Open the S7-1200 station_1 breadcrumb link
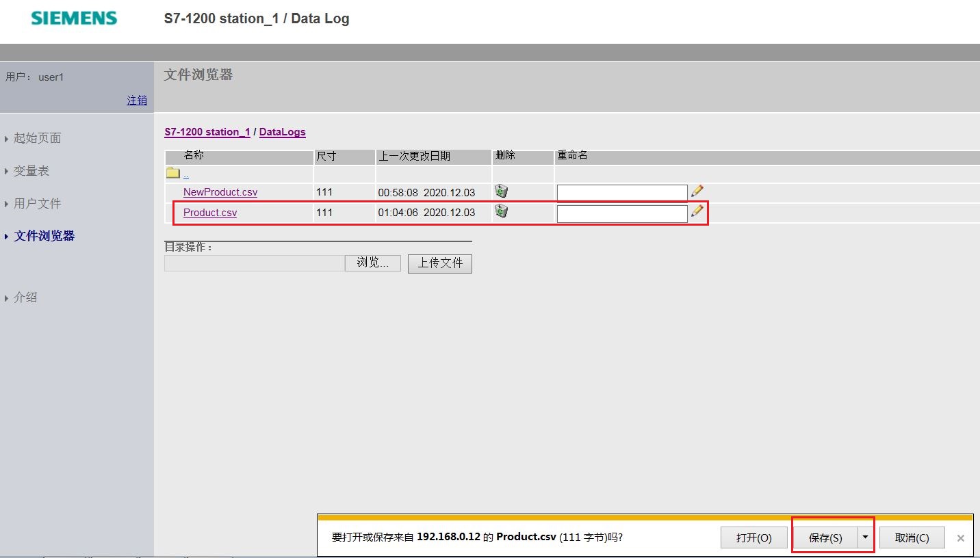 point(207,132)
